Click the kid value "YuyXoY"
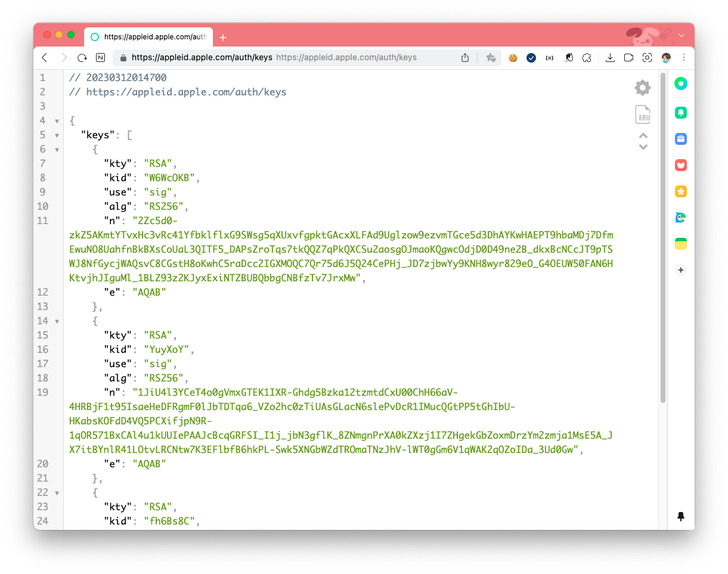The height and width of the screenshot is (574, 728). click(x=166, y=349)
